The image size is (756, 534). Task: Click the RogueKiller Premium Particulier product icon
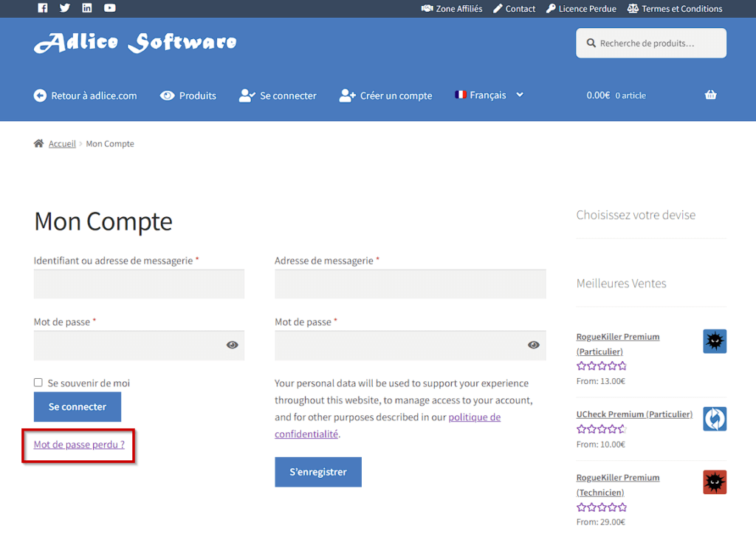pyautogui.click(x=714, y=341)
